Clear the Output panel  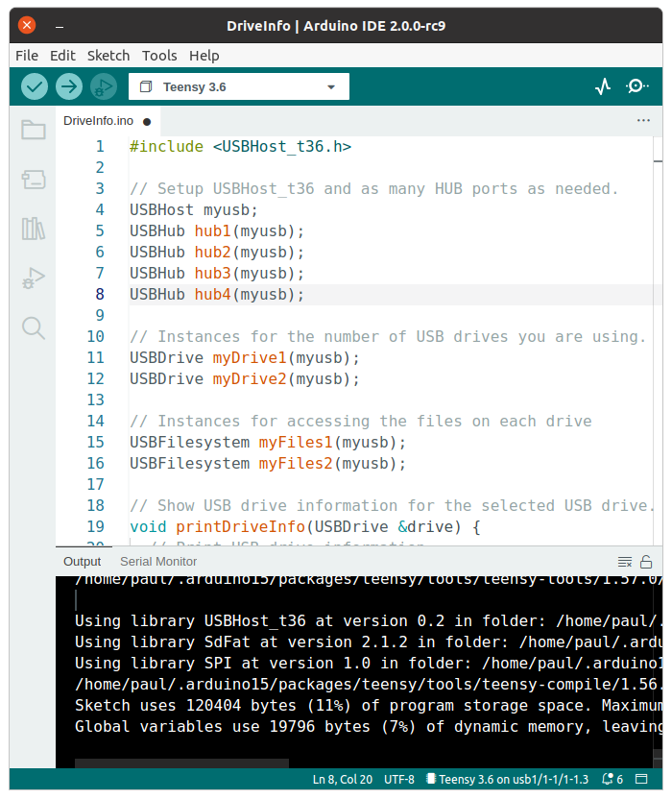point(625,562)
